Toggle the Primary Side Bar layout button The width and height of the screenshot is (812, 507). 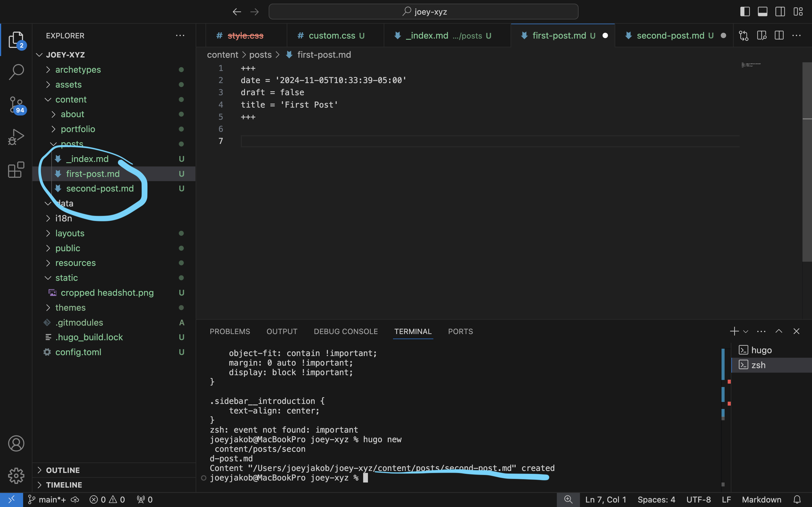click(x=745, y=12)
